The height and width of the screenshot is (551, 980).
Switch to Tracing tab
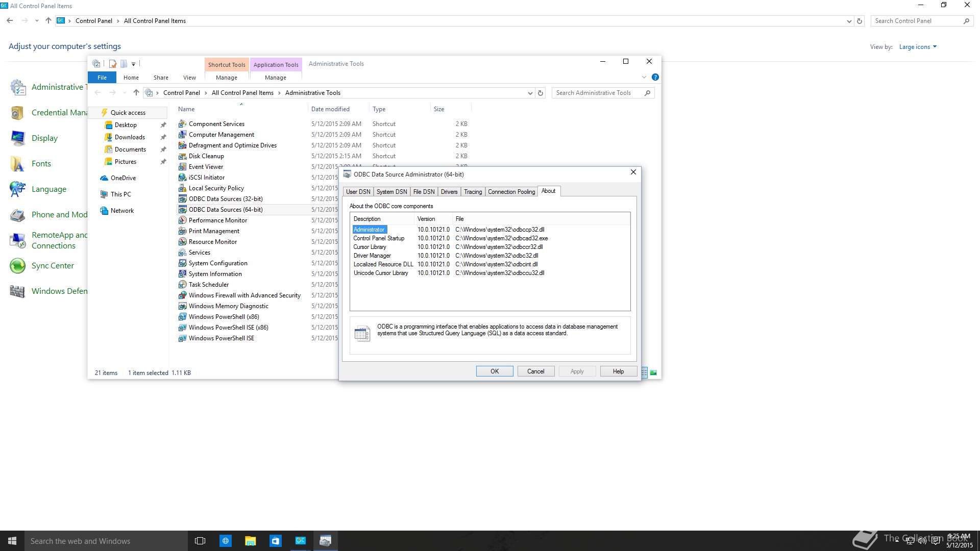click(473, 192)
